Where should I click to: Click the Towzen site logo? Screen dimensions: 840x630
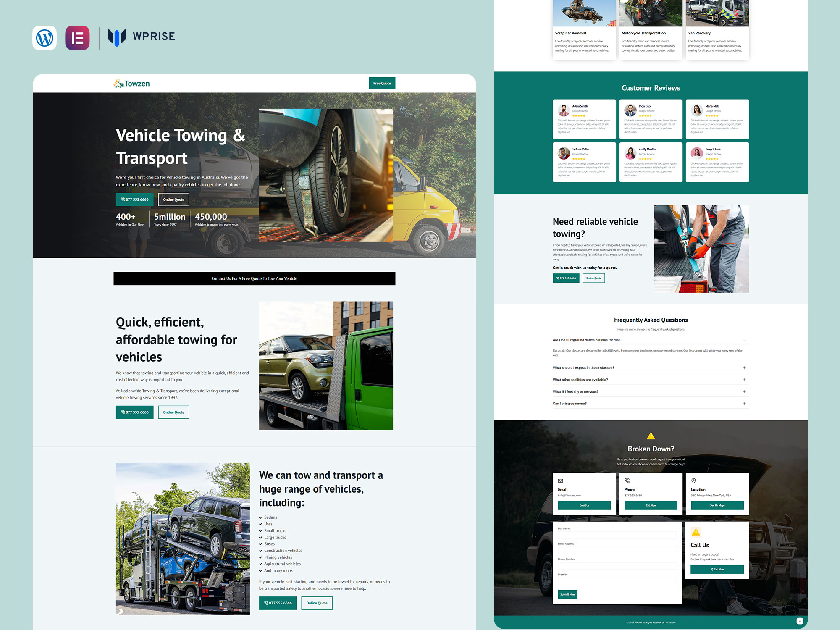pyautogui.click(x=131, y=84)
